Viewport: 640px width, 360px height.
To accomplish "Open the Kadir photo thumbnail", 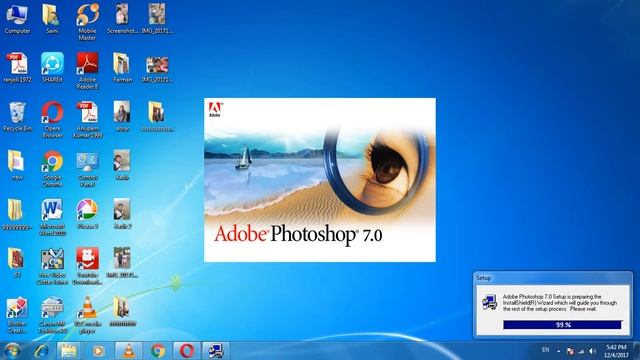I will coord(122,165).
